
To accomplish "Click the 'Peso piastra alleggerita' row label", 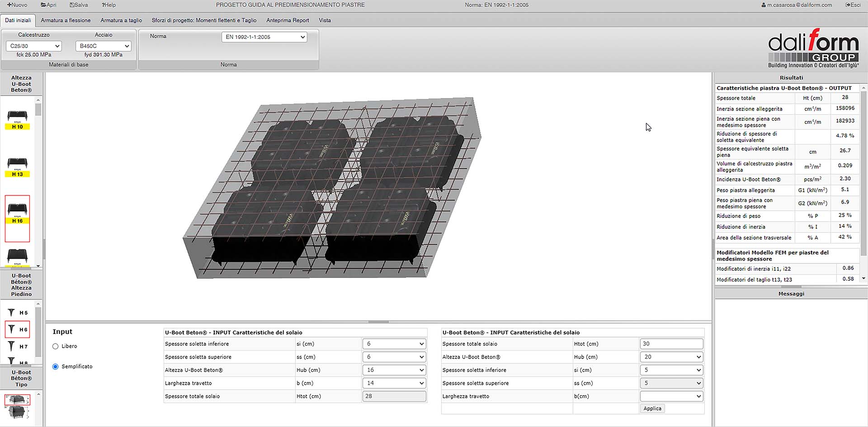I will (745, 190).
